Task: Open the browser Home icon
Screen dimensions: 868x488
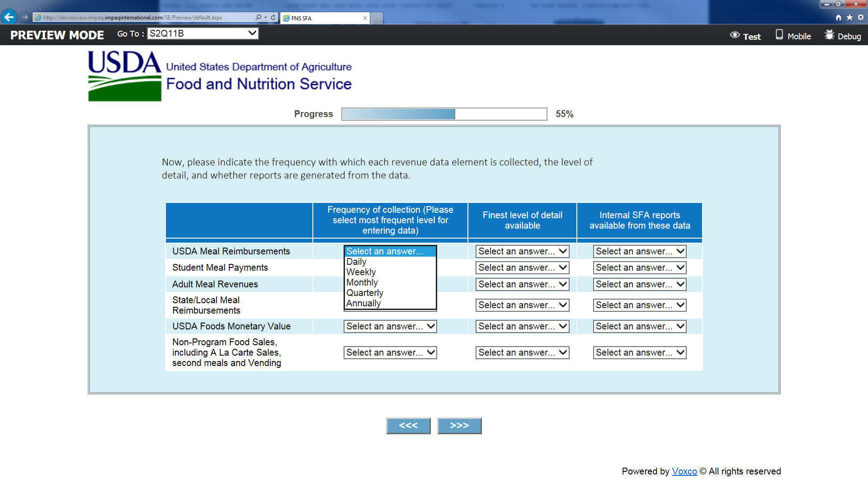Action: click(839, 18)
